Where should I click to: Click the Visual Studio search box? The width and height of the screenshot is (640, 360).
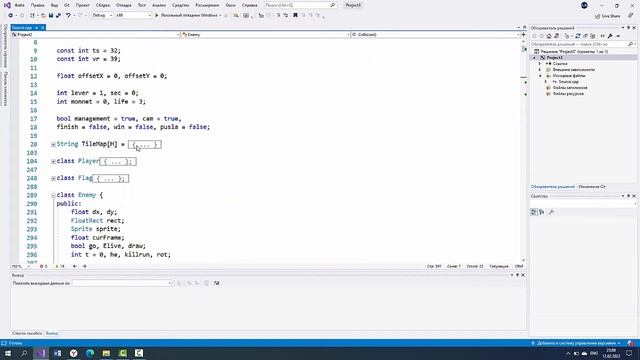(300, 5)
